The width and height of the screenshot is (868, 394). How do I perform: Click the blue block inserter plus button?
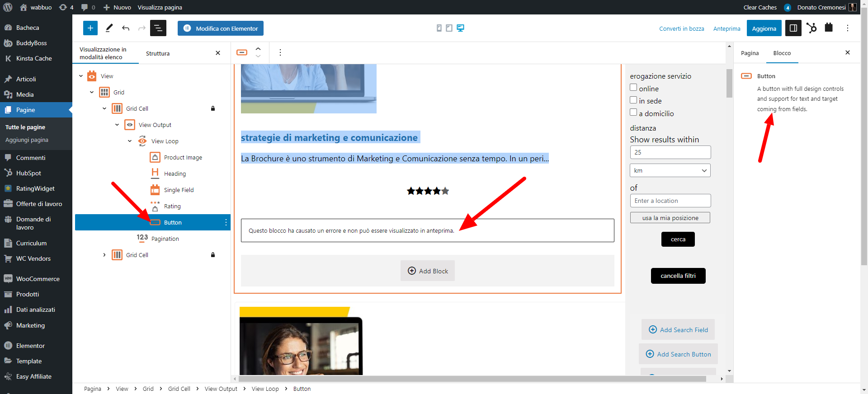(x=90, y=28)
